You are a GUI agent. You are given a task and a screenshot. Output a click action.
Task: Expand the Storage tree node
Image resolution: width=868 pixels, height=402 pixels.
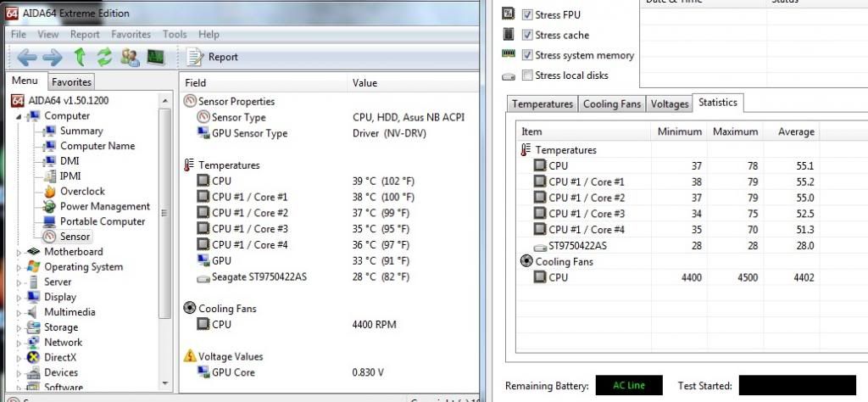19,328
